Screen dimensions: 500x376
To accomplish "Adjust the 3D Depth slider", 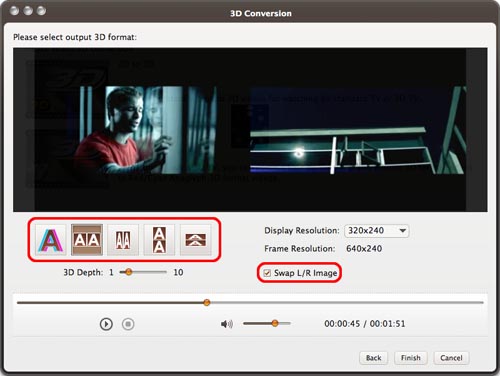I will (x=128, y=272).
